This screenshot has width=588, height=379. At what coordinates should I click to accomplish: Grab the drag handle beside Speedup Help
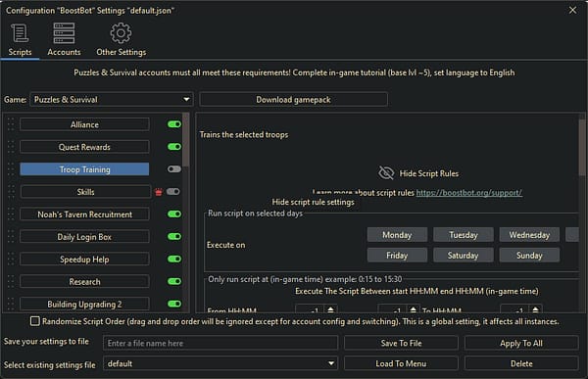tap(11, 260)
